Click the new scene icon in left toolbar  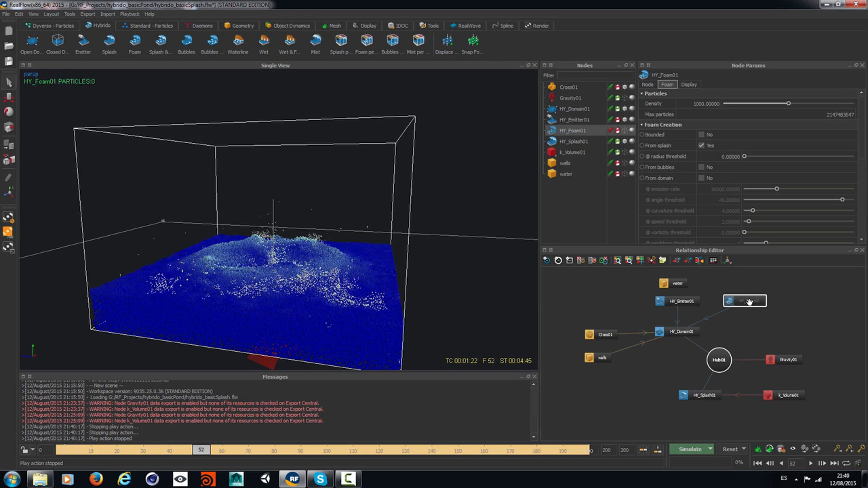[9, 31]
